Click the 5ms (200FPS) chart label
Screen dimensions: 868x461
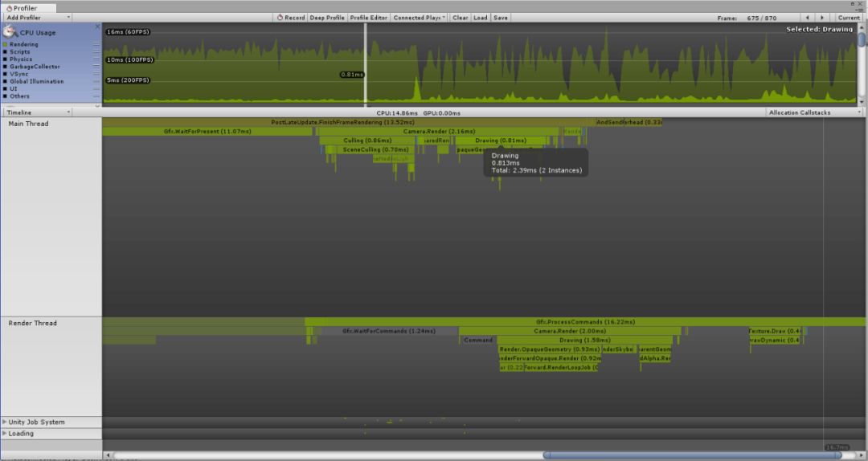[128, 80]
